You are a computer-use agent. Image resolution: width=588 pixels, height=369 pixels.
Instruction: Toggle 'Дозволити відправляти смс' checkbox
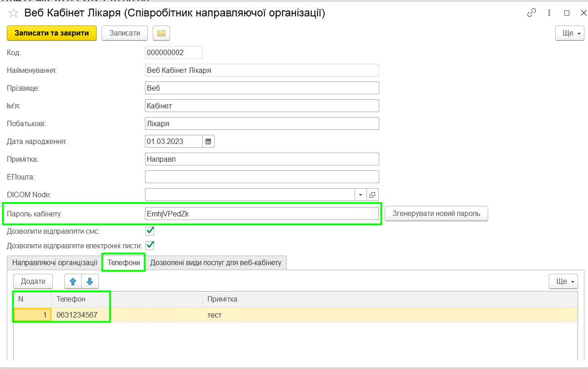point(150,231)
